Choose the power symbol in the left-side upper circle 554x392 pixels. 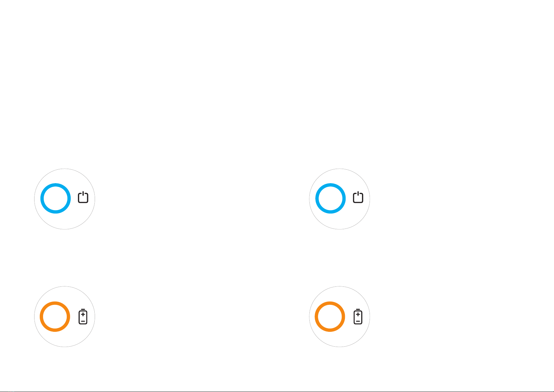pyautogui.click(x=83, y=198)
